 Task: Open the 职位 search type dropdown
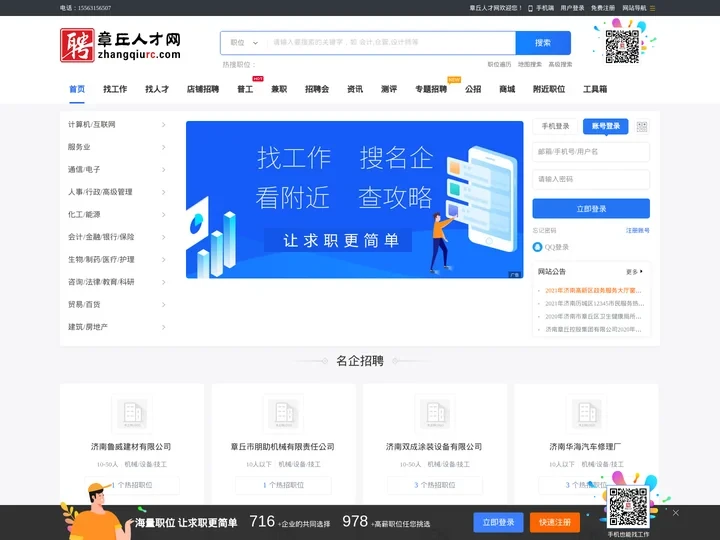(x=244, y=43)
